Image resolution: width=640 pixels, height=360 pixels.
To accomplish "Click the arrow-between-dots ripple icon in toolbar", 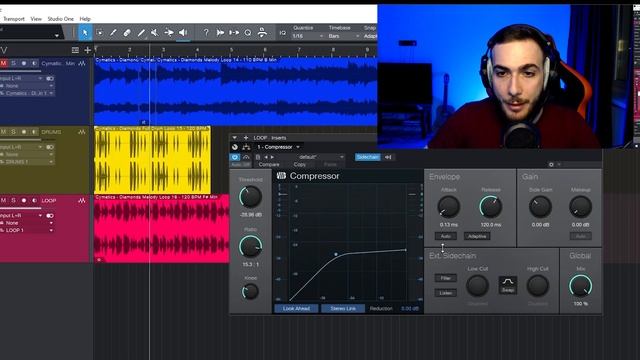I will tap(234, 33).
